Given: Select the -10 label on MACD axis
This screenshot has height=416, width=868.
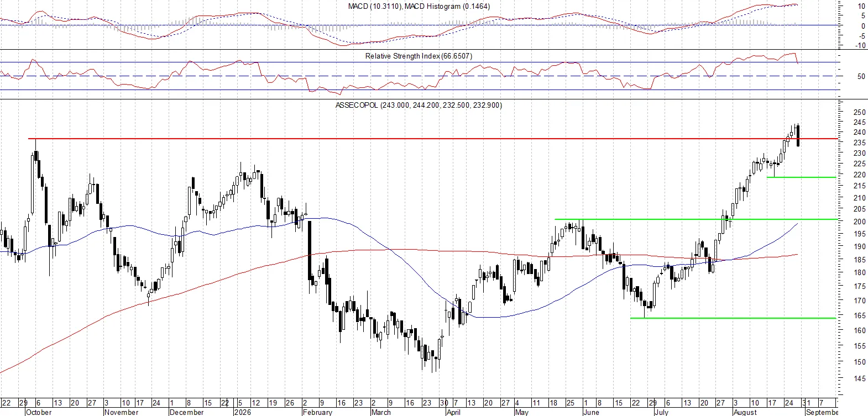Looking at the screenshot, I should coord(860,45).
